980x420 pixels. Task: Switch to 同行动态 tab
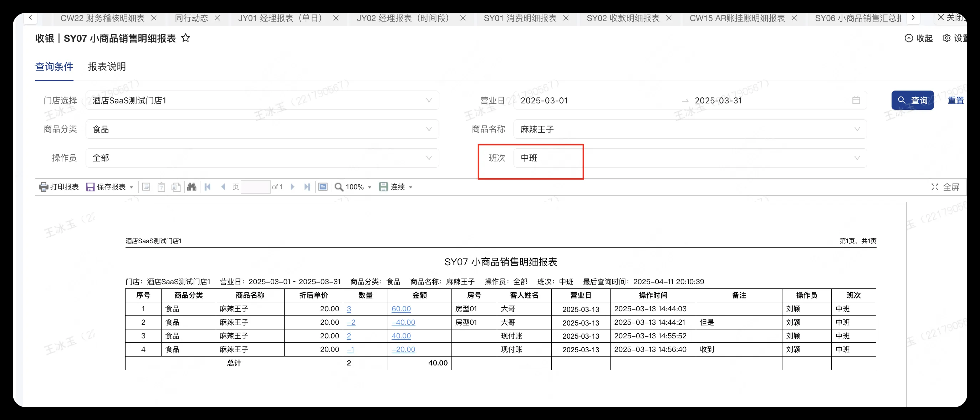[192, 18]
